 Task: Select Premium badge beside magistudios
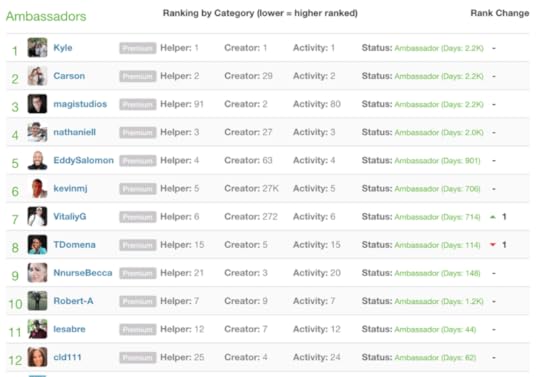click(x=138, y=104)
